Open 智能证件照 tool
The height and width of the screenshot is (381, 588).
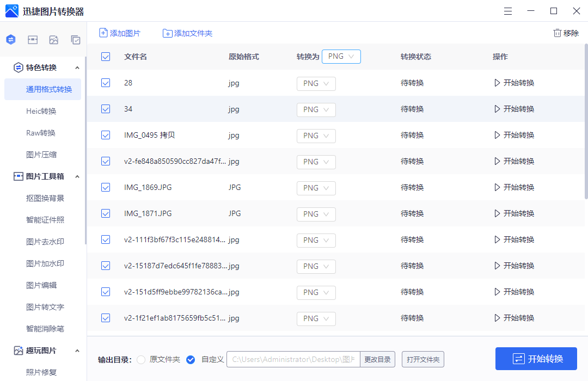point(45,220)
